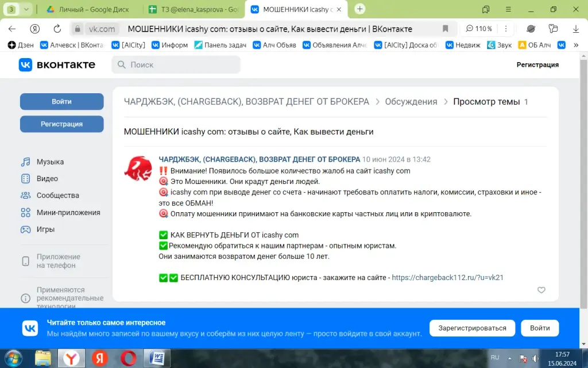
Task: Go to Обсуждения in the breadcrumb
Action: (411, 102)
